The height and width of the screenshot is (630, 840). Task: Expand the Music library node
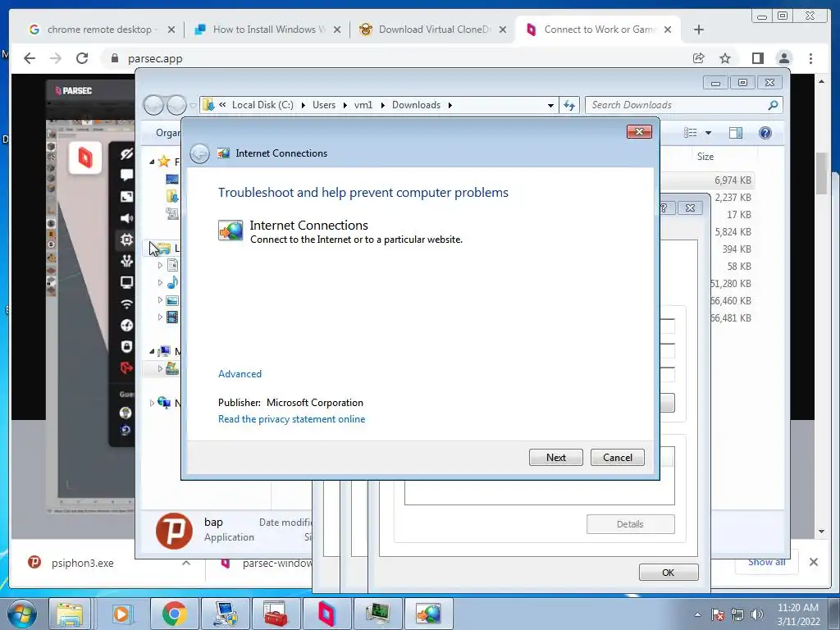(160, 282)
